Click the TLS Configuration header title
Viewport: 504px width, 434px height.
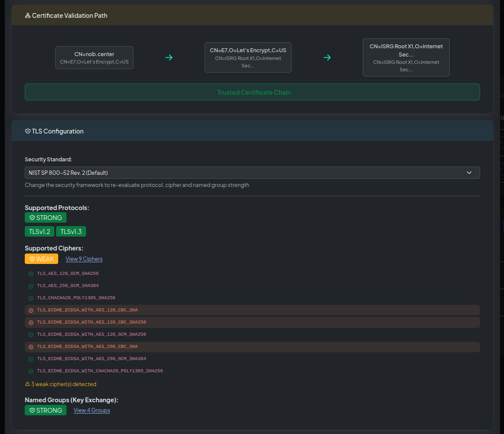point(57,131)
